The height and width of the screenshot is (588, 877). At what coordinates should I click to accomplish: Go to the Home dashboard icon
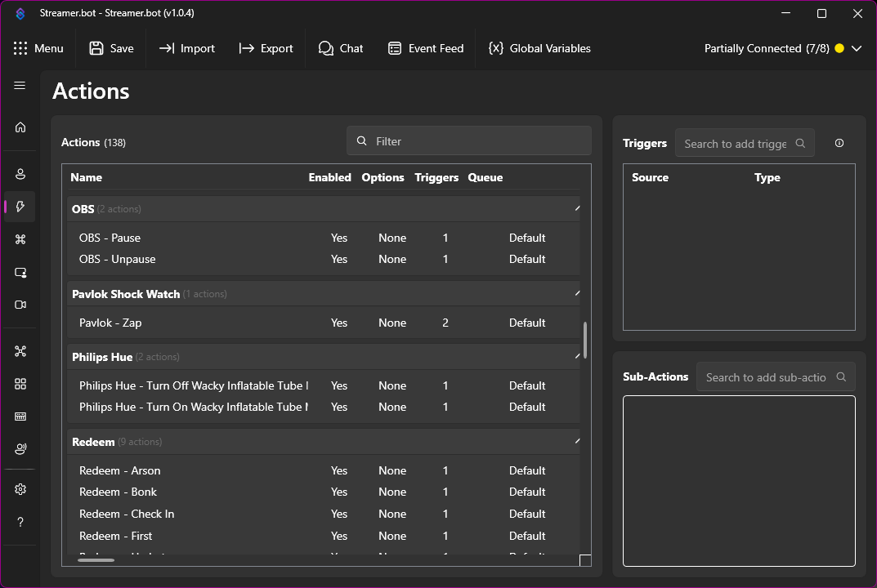tap(20, 127)
